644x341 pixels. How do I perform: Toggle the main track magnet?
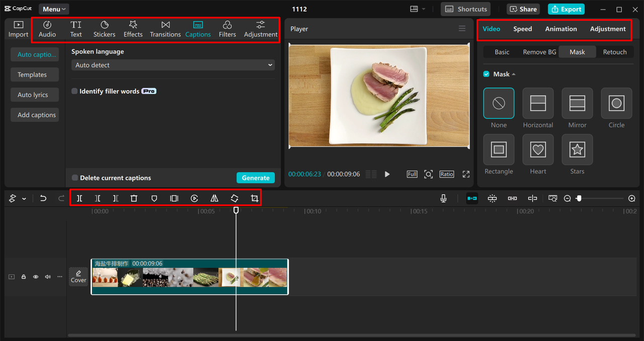click(x=472, y=198)
